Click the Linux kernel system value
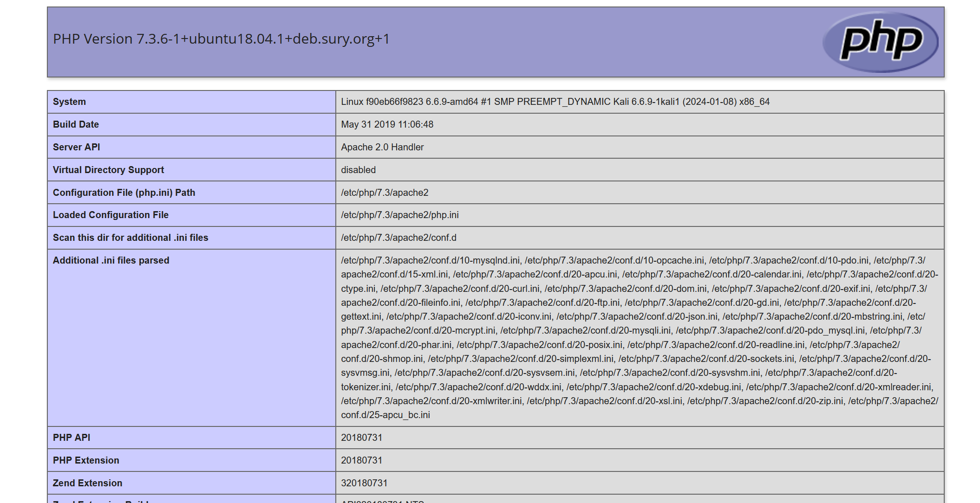 pyautogui.click(x=555, y=102)
